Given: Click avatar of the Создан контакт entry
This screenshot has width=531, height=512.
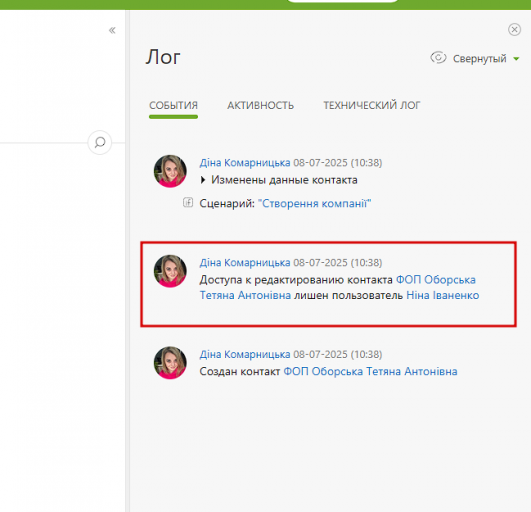Looking at the screenshot, I should (170, 363).
